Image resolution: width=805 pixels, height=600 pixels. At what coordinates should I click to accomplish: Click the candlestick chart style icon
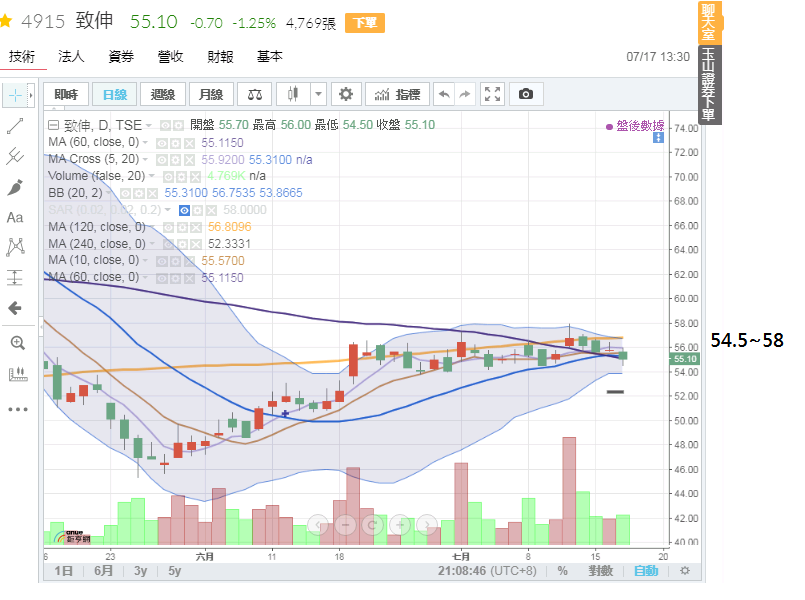[293, 94]
